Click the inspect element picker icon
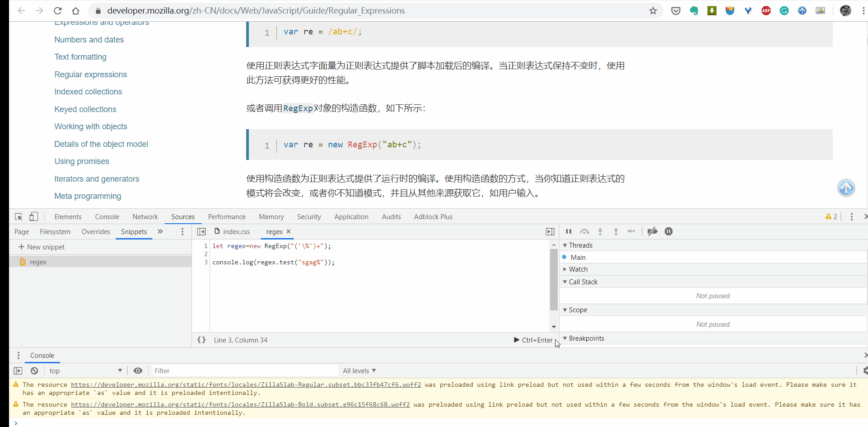The width and height of the screenshot is (868, 427). pos(19,217)
